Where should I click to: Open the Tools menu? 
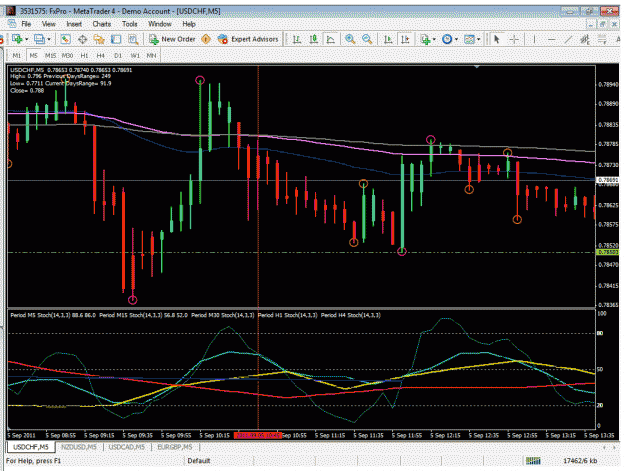pos(130,24)
